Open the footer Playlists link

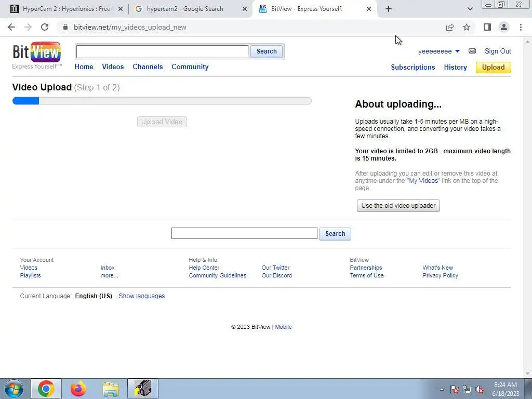[x=30, y=275]
